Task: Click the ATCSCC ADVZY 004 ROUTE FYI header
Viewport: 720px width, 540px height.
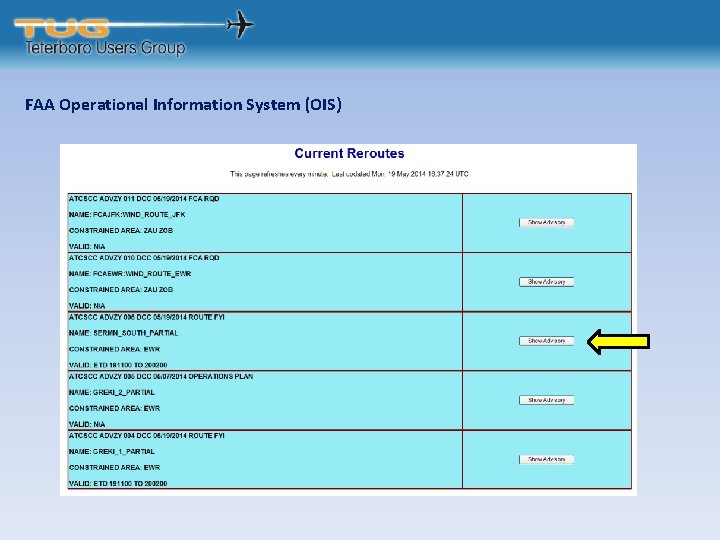Action: point(146,436)
